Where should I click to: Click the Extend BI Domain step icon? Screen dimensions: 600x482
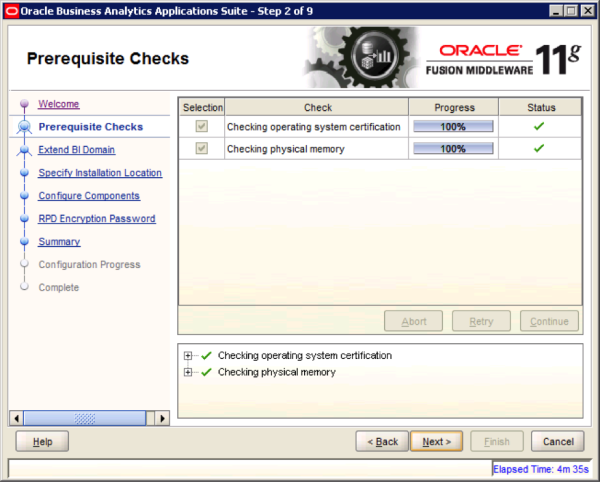click(x=24, y=150)
